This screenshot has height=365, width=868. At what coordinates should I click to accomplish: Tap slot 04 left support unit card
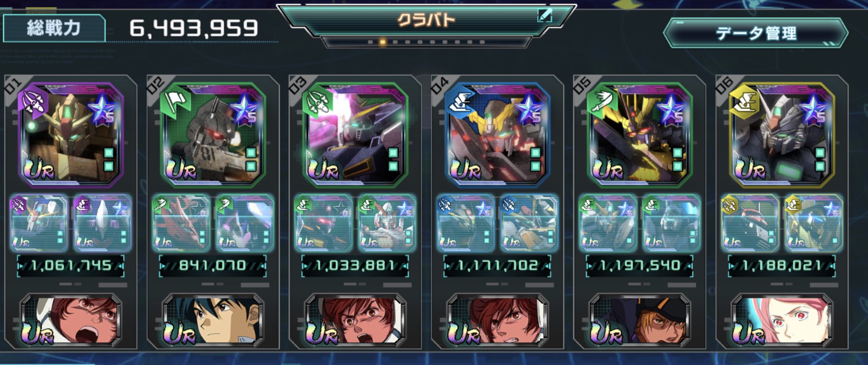[465, 223]
